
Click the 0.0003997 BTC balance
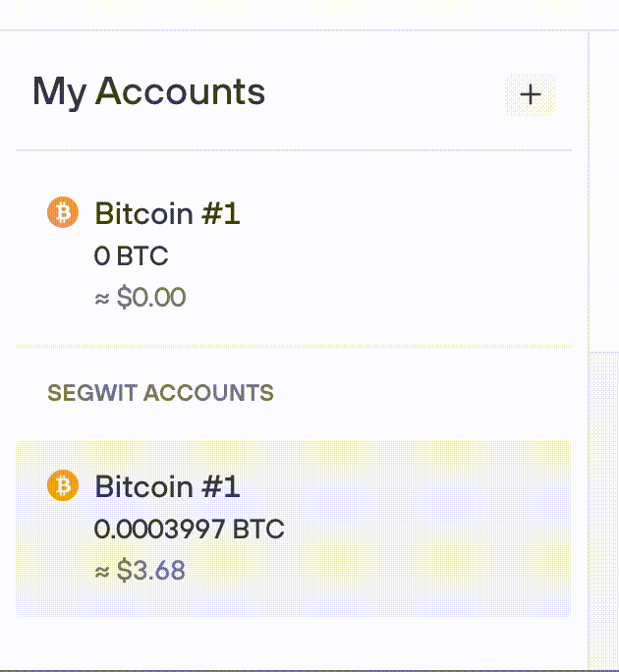pos(189,530)
